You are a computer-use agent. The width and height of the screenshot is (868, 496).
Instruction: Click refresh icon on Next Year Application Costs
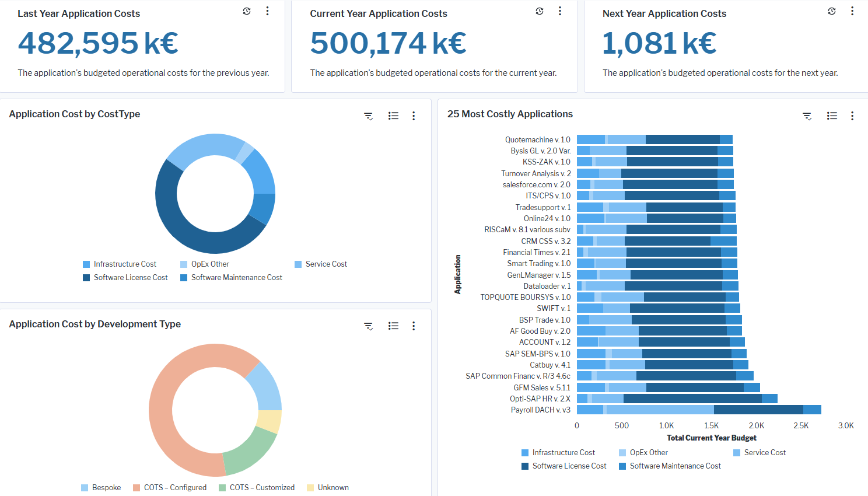832,11
